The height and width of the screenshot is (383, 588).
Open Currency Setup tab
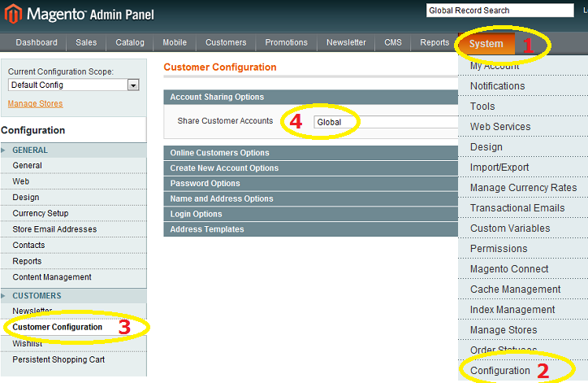point(73,213)
